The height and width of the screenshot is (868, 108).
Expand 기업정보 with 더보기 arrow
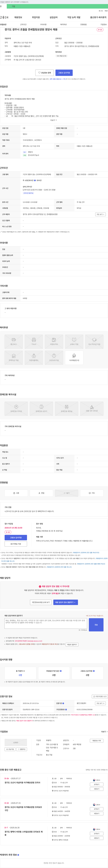[x=104, y=732]
